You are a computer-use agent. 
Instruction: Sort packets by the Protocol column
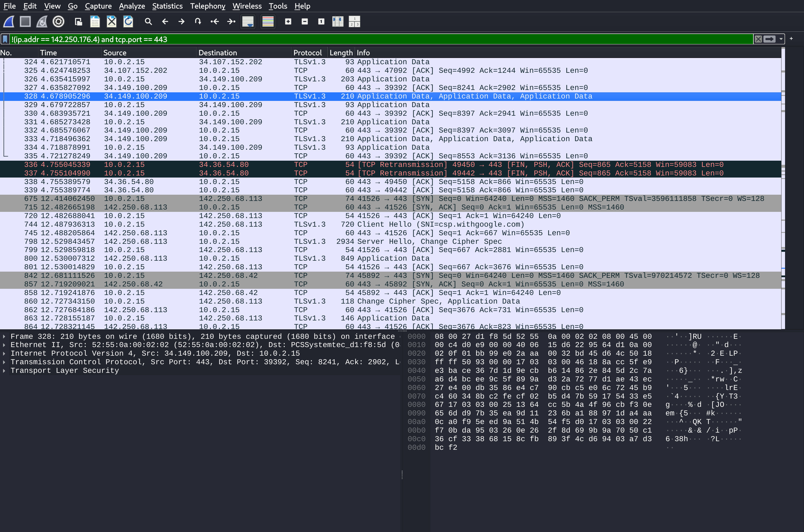coord(310,53)
